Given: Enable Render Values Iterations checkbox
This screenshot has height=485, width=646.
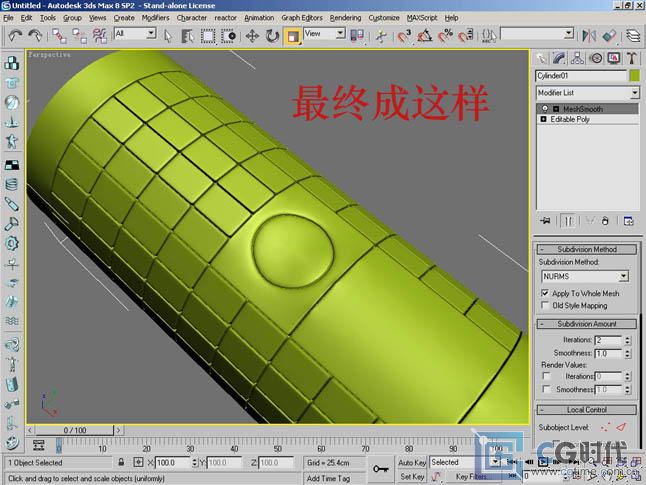Looking at the screenshot, I should click(x=546, y=376).
